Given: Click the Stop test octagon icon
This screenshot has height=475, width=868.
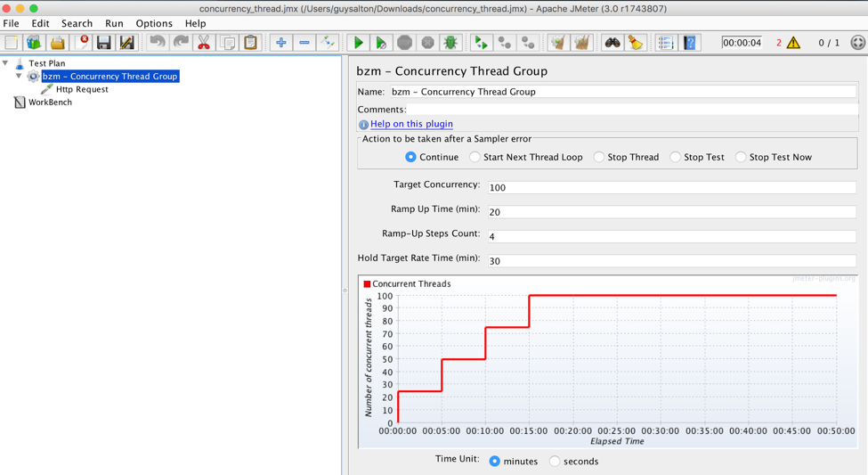Looking at the screenshot, I should 405,43.
